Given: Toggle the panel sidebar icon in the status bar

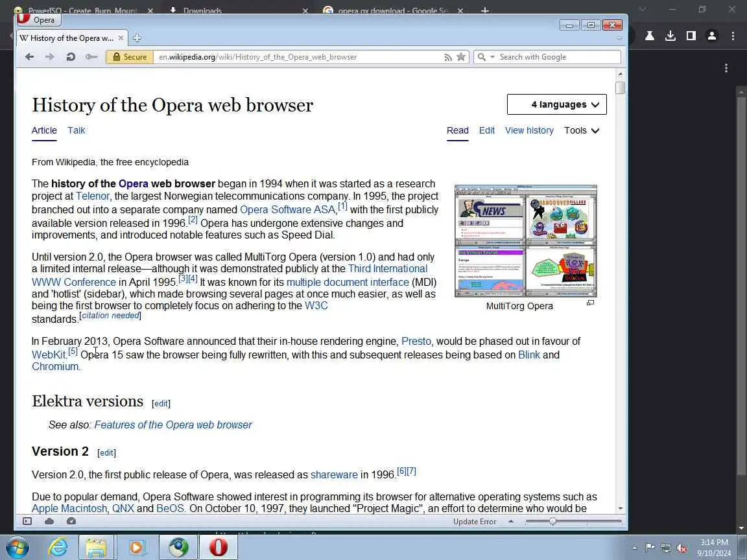Looking at the screenshot, I should pos(27,521).
